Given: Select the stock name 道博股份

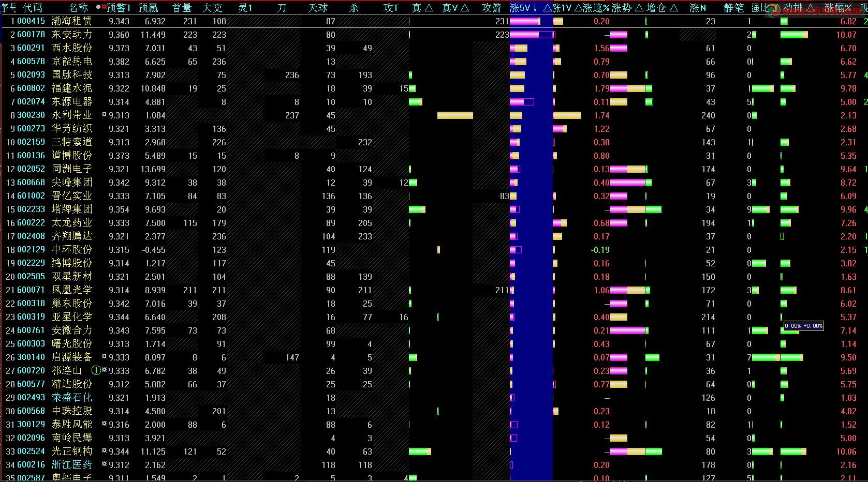Looking at the screenshot, I should [72, 156].
